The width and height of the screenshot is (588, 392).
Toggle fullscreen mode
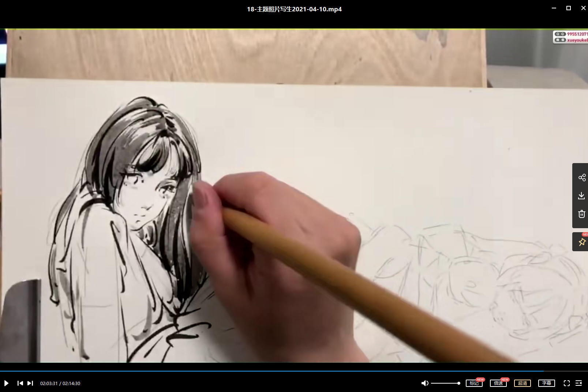click(x=566, y=383)
